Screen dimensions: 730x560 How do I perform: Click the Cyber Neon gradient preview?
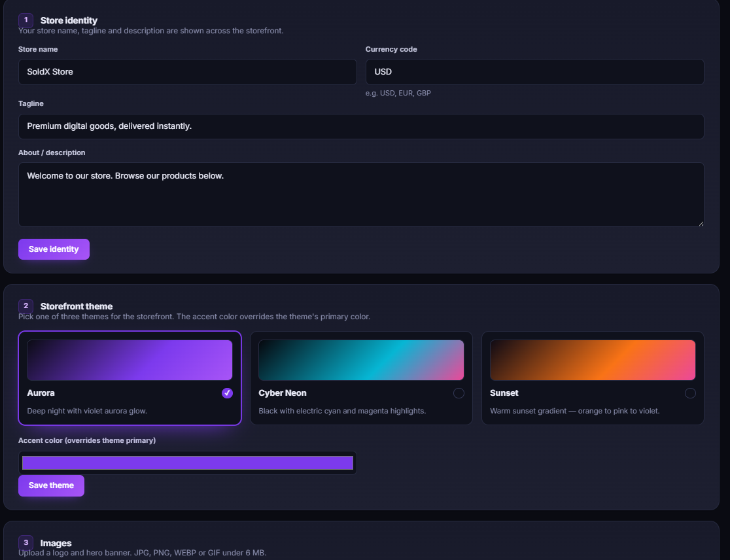pos(361,360)
